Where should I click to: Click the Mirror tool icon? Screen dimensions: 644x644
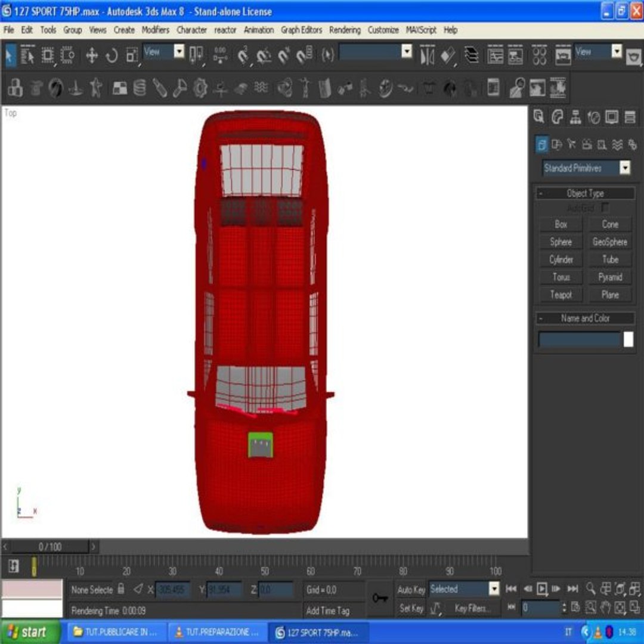[x=427, y=55]
